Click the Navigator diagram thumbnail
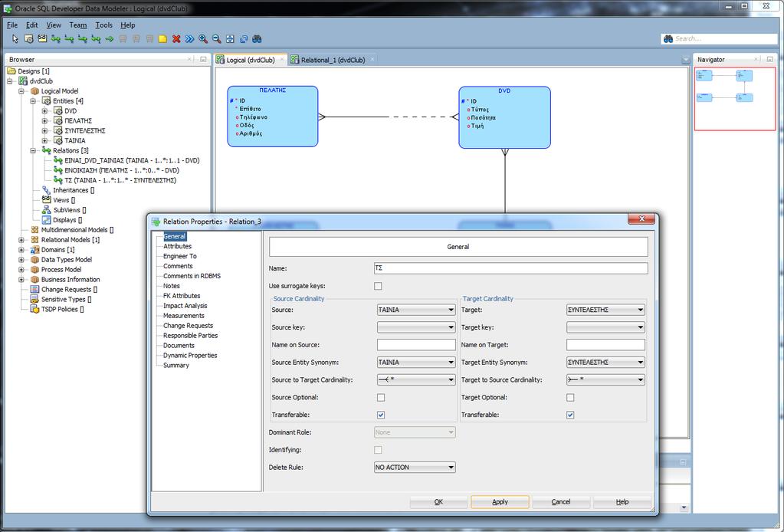 click(x=735, y=99)
